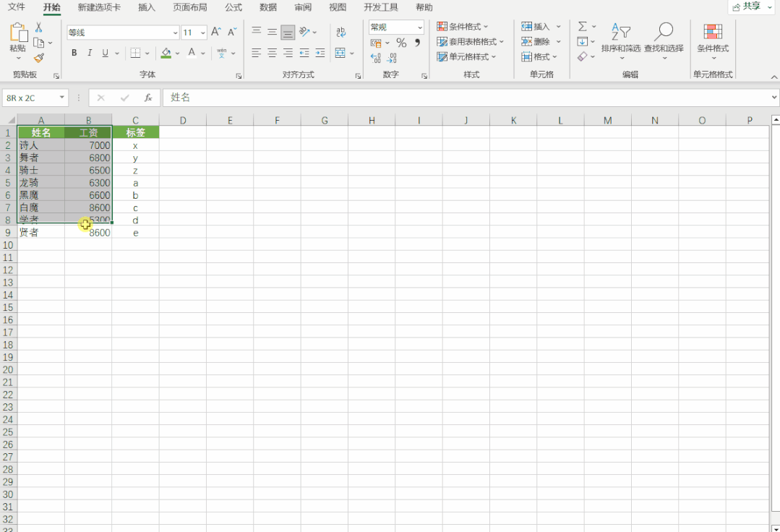Toggle Italic formatting
This screenshot has height=532, width=780.
click(90, 53)
